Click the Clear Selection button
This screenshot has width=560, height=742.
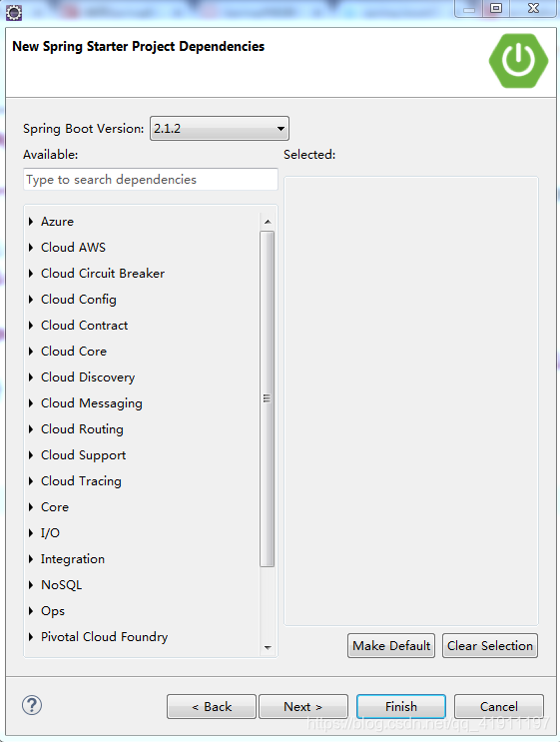point(490,645)
